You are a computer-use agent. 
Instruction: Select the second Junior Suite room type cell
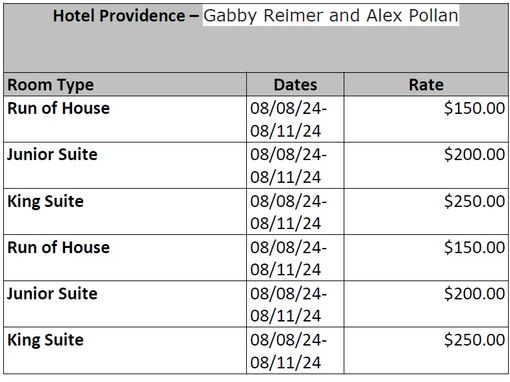[x=125, y=304]
